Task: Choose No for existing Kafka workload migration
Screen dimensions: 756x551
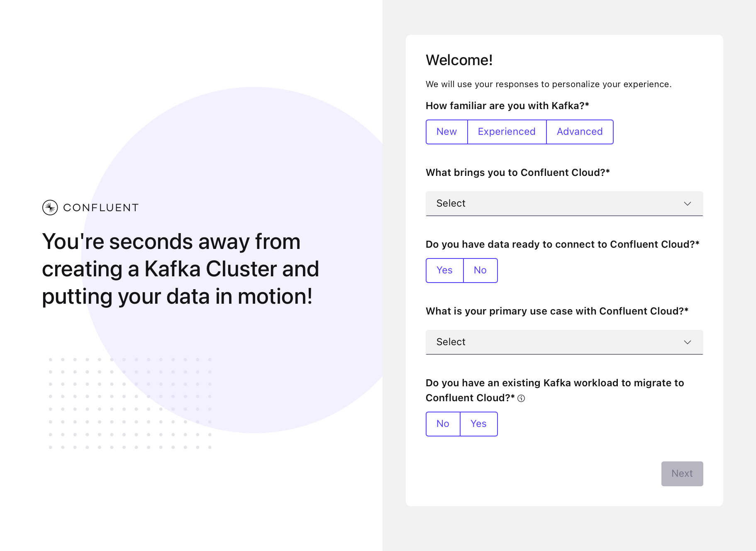Action: pyautogui.click(x=443, y=424)
